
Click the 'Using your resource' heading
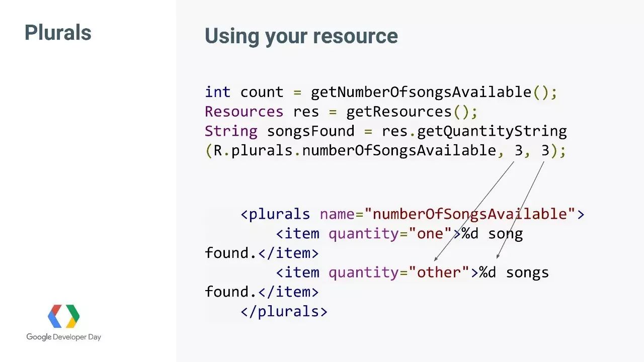(301, 36)
